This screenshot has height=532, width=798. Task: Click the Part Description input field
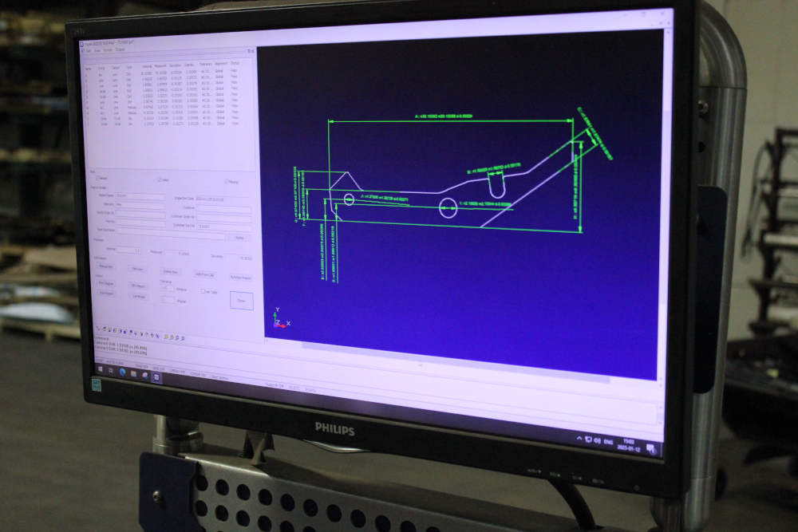(x=172, y=234)
